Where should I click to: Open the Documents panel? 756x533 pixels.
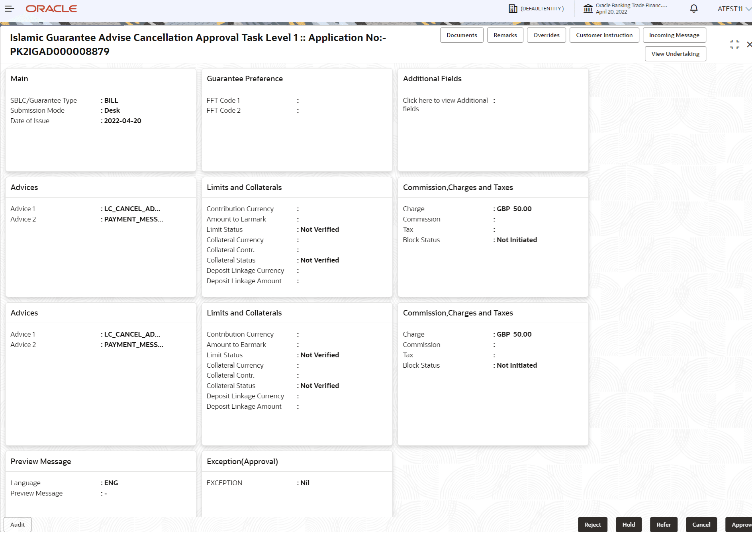[x=462, y=35]
